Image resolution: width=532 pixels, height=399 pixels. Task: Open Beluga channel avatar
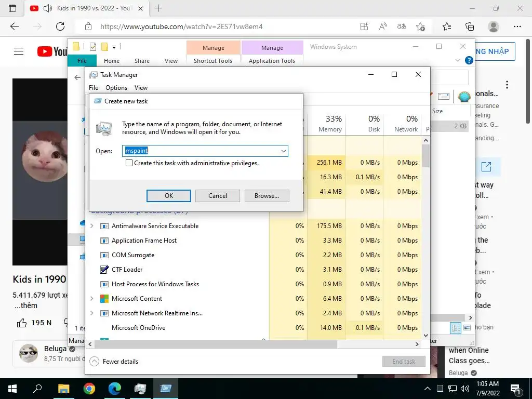29,353
